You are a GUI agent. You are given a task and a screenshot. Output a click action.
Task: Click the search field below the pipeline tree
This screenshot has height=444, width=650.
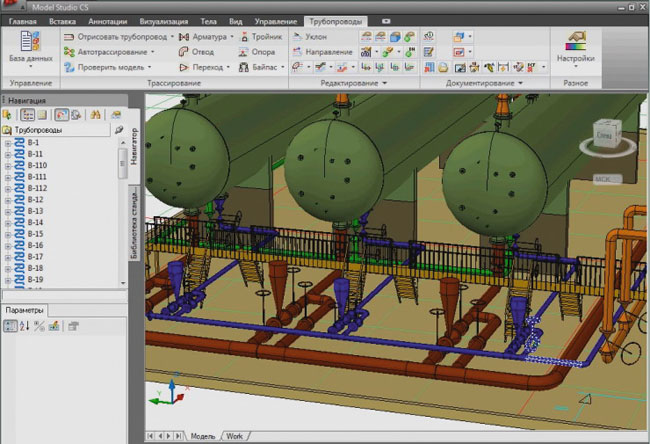[64, 295]
